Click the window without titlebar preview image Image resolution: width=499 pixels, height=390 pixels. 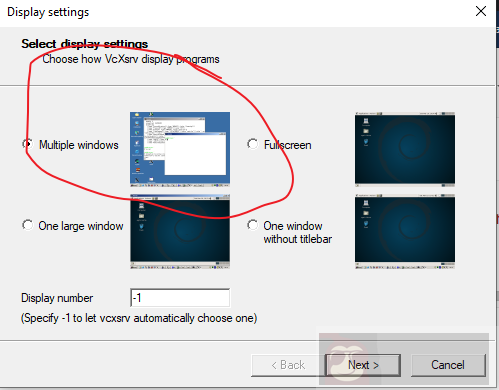click(x=405, y=232)
